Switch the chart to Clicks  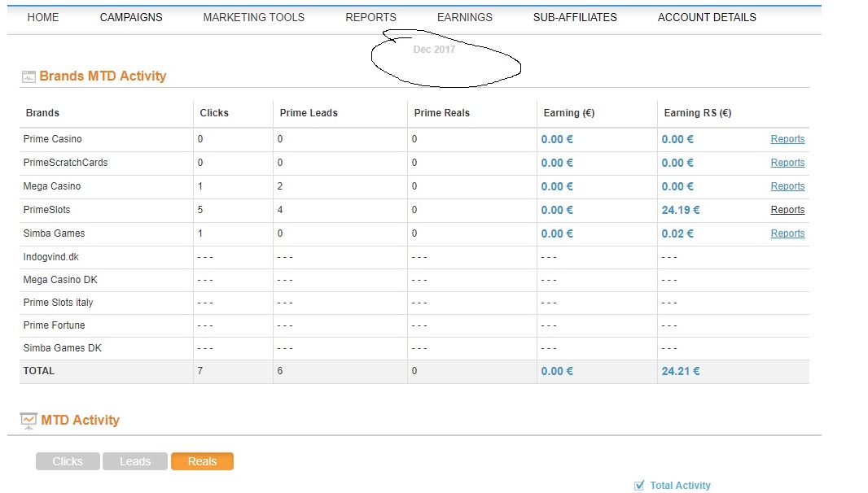(68, 461)
